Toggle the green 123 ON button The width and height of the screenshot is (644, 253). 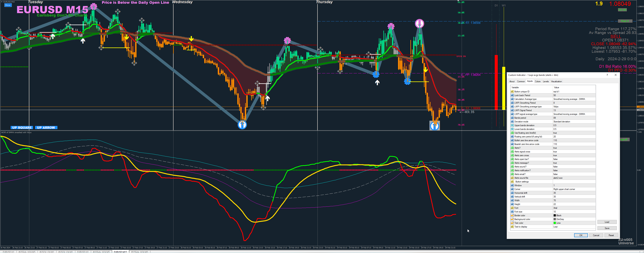point(622,10)
